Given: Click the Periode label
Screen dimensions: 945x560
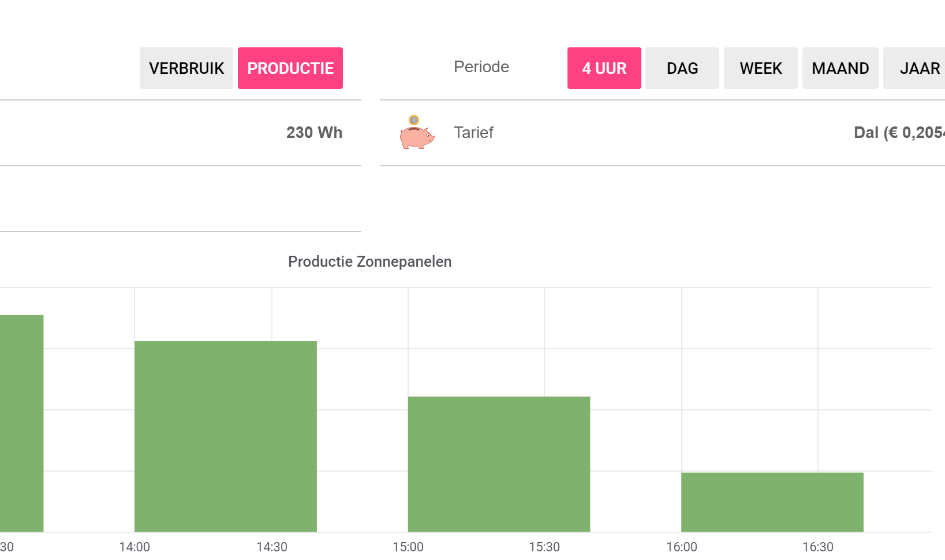Looking at the screenshot, I should [481, 67].
